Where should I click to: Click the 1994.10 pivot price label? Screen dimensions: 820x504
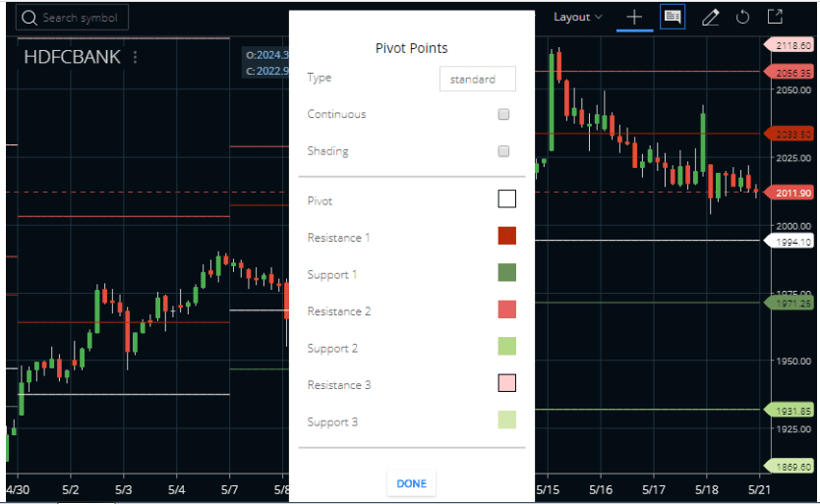[x=790, y=242]
